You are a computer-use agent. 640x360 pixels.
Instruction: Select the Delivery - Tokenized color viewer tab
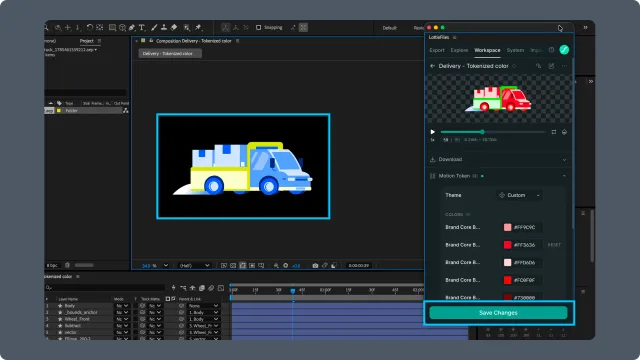click(x=169, y=53)
